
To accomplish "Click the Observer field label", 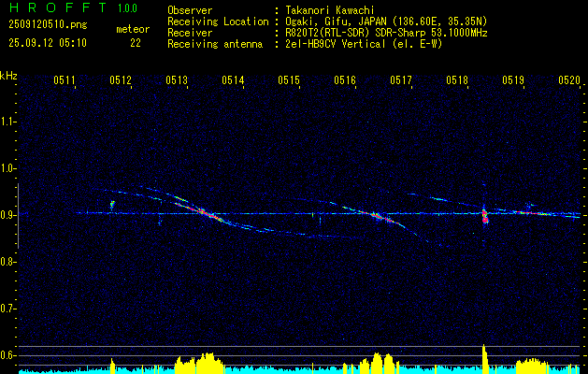I will (190, 10).
